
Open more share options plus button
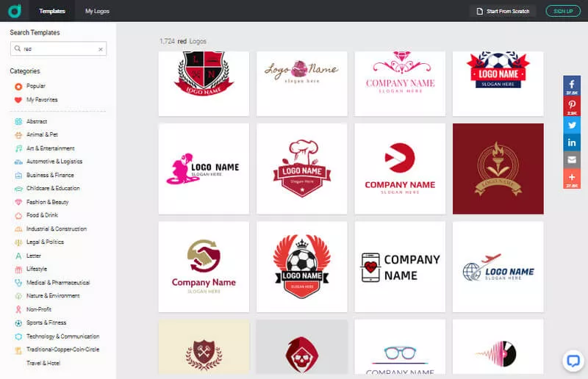(x=572, y=178)
